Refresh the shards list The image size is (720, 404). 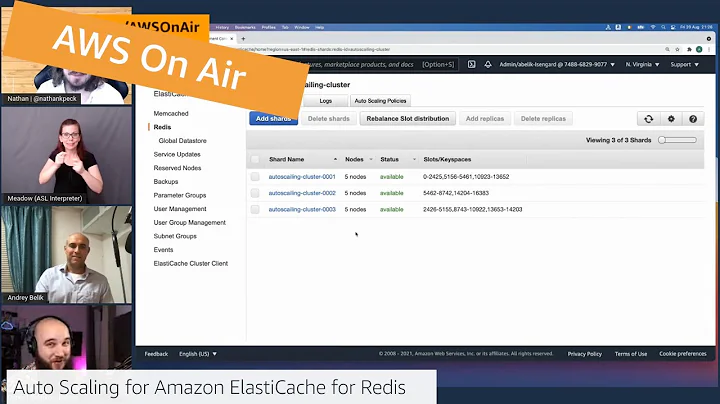pyautogui.click(x=648, y=119)
